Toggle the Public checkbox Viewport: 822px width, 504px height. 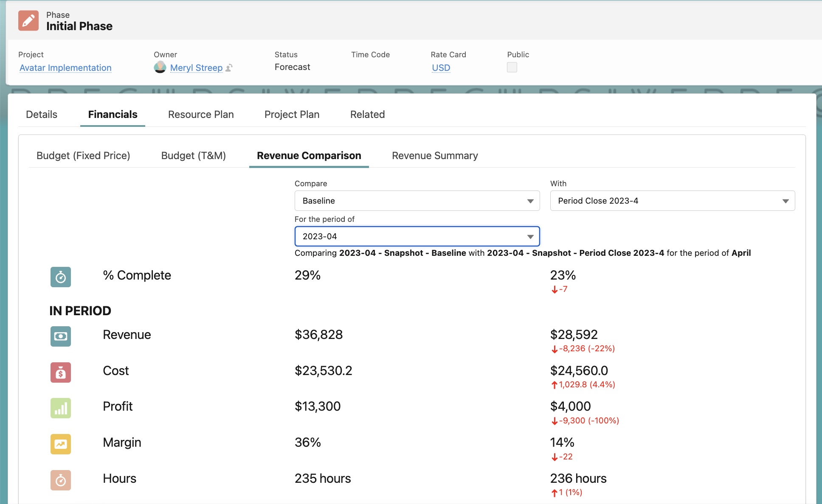[x=512, y=67]
